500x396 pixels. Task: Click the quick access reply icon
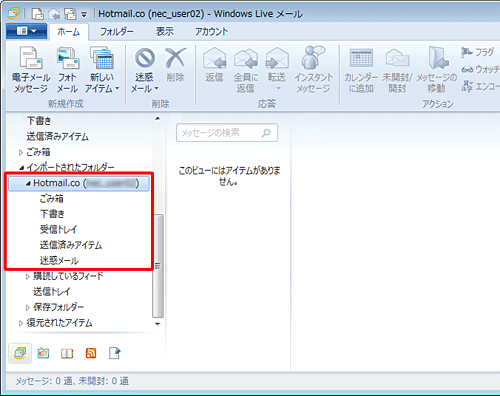coord(54,14)
